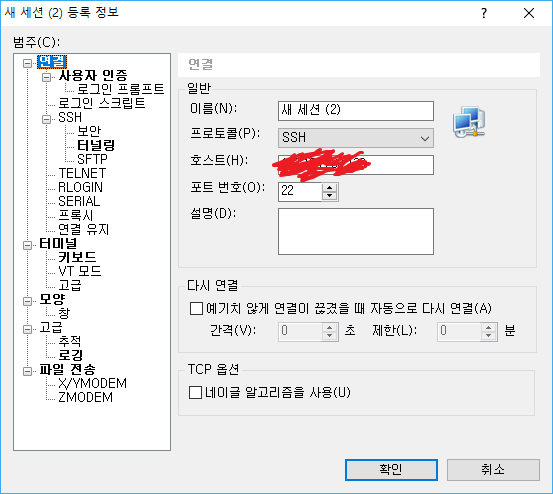The height and width of the screenshot is (494, 553).
Task: Decrease the port number with down arrow
Action: pyautogui.click(x=330, y=196)
